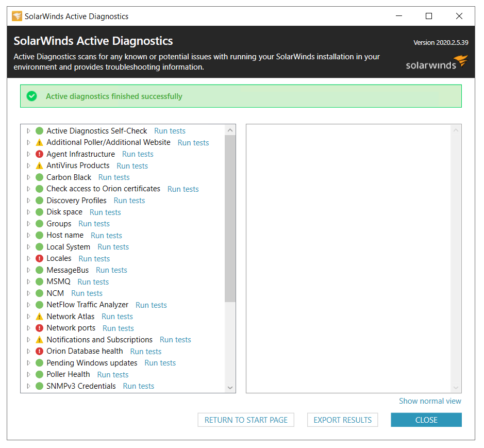Screen dimensions: 484x448
Task: Click green status icon for MessageBus
Action: click(x=39, y=270)
